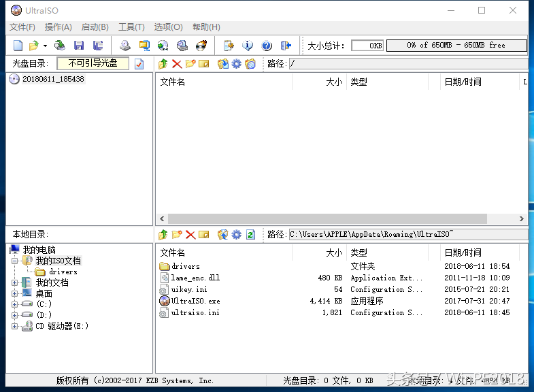Click the rename icon in the local toolbar
This screenshot has height=392, width=534.
pyautogui.click(x=203, y=235)
